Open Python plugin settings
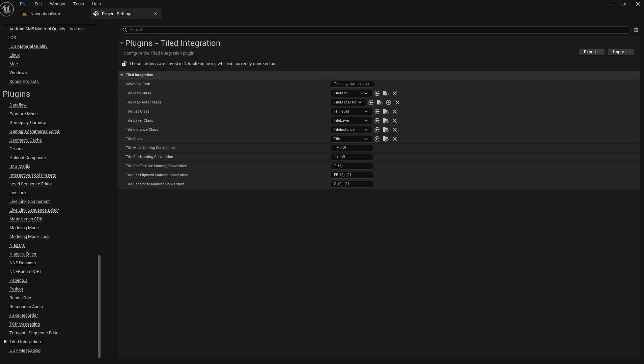The height and width of the screenshot is (364, 644). (x=16, y=289)
